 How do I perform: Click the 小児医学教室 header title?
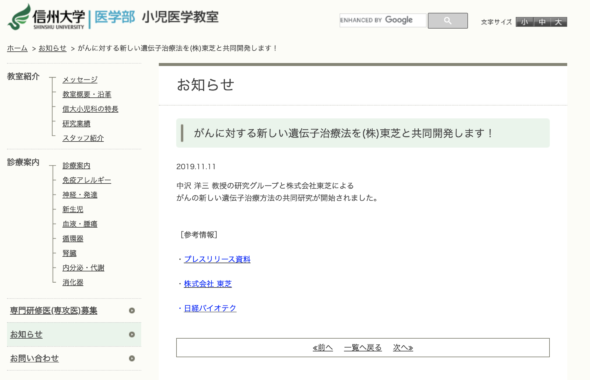click(x=180, y=17)
